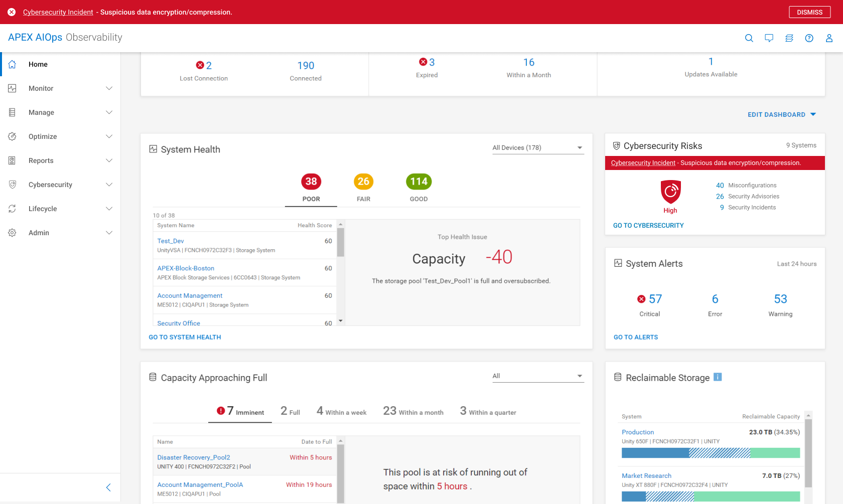843x504 pixels.
Task: Click the Manage sidebar icon
Action: [12, 112]
